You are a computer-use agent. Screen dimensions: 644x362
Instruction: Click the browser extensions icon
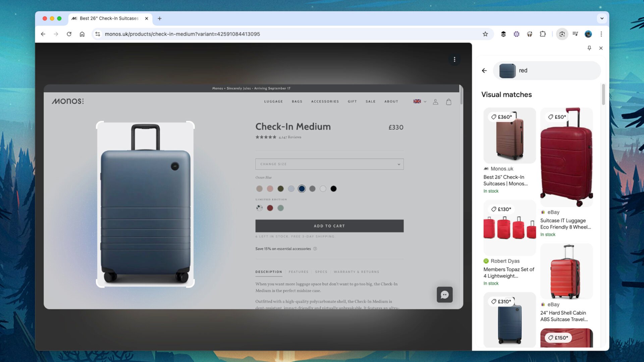pyautogui.click(x=543, y=34)
